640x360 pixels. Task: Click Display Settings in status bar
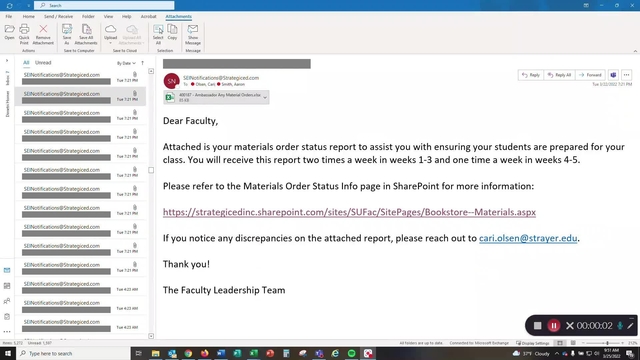coord(533,343)
